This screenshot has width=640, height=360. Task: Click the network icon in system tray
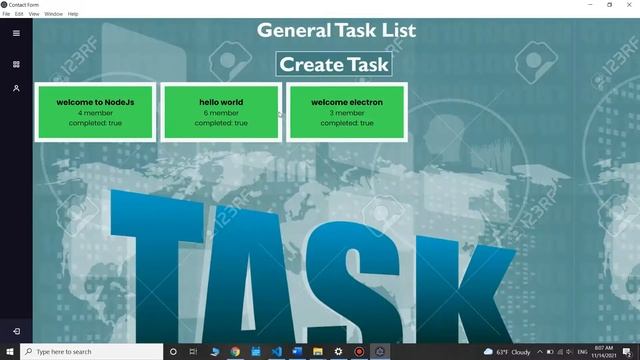click(x=560, y=352)
